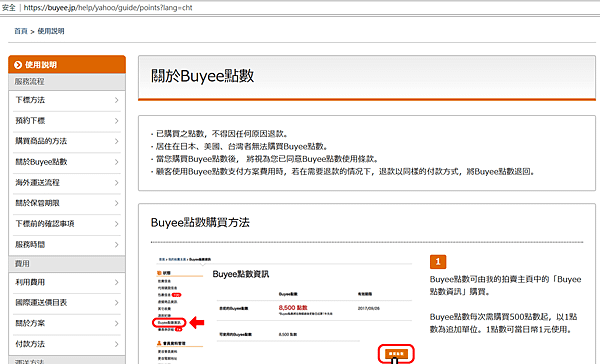This screenshot has width=600, height=364.
Task: Expand the chevron on the 關於方案 row
Action: click(x=116, y=323)
